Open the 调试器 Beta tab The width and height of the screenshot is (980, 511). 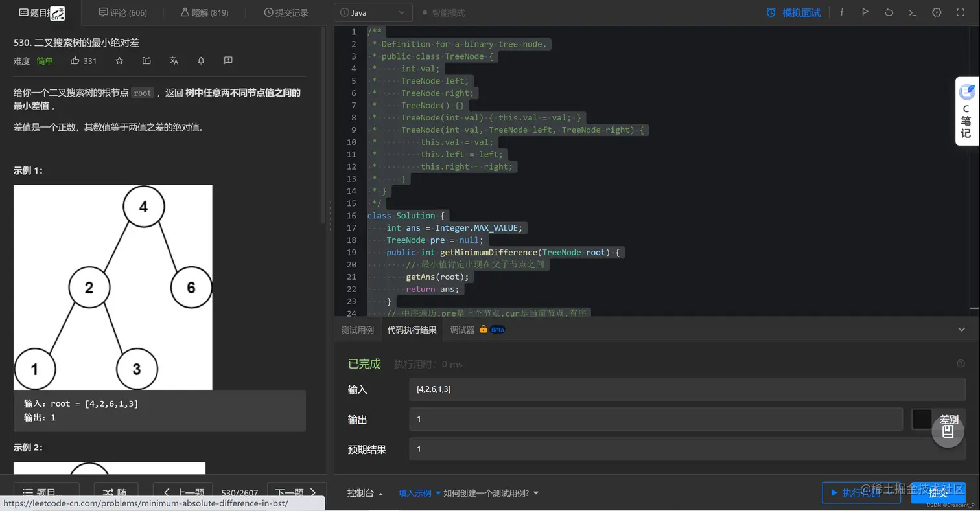tap(477, 330)
